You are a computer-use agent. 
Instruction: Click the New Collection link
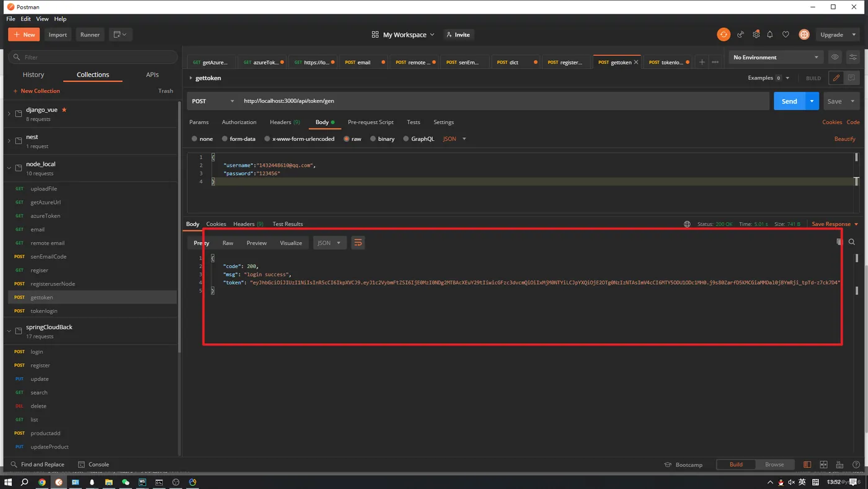coord(37,91)
